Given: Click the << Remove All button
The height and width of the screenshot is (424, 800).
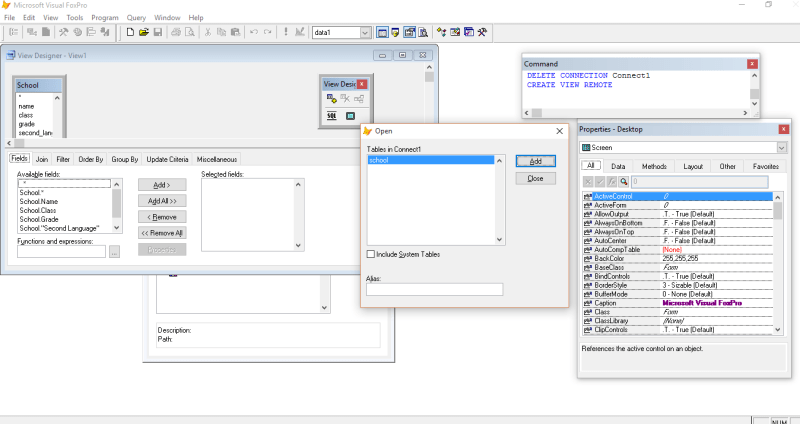Looking at the screenshot, I should (x=162, y=233).
